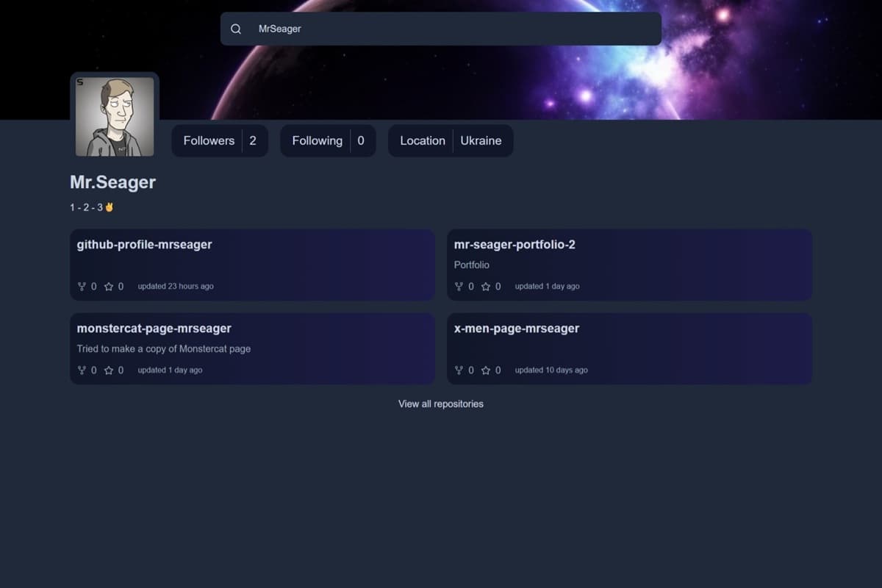
Task: Click View all repositories link
Action: click(x=441, y=404)
